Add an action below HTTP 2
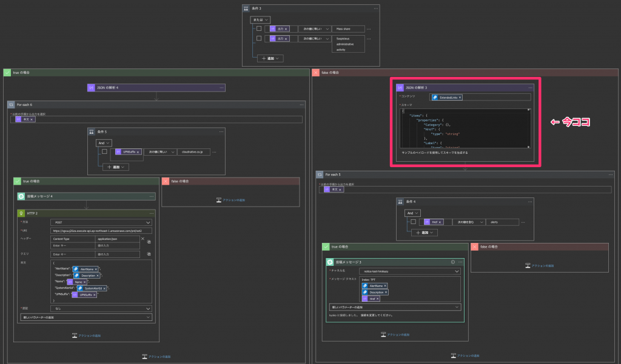The height and width of the screenshot is (364, 621). (86, 336)
